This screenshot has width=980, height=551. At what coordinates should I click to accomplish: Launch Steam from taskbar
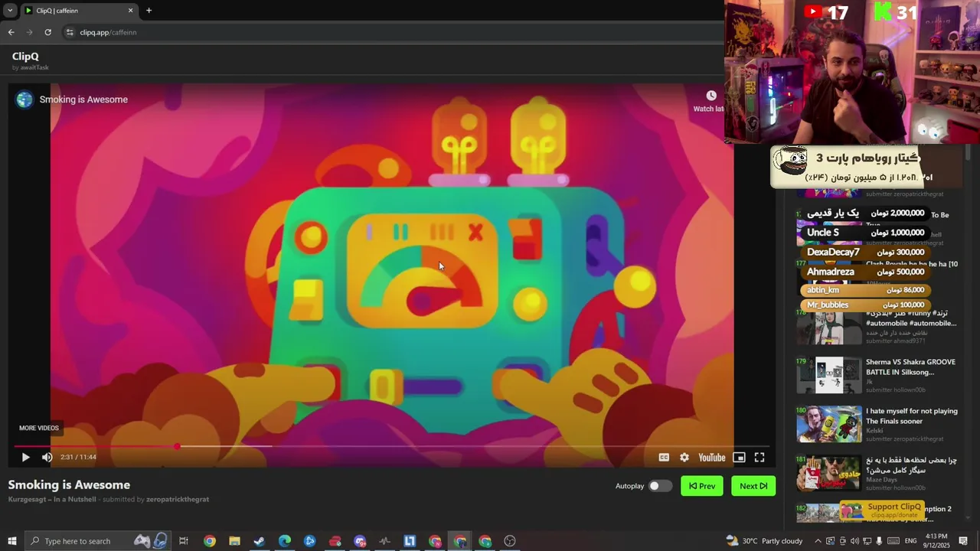260,541
